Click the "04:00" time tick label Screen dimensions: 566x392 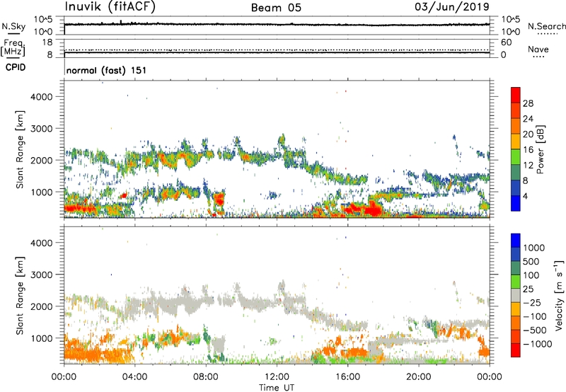(134, 377)
